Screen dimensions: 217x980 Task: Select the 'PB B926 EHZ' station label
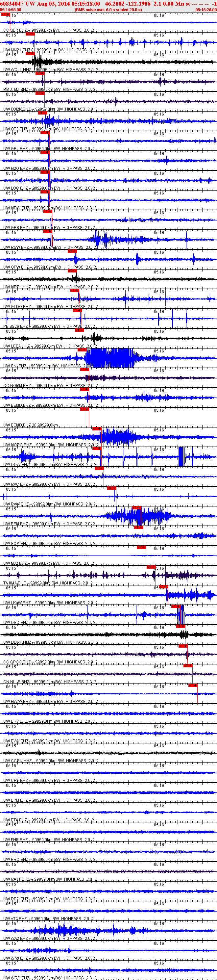point(15,327)
